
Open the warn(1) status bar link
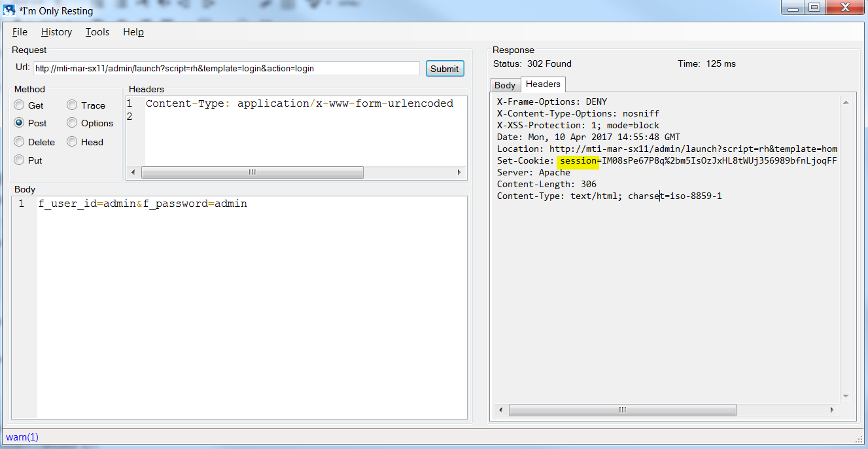click(x=22, y=437)
